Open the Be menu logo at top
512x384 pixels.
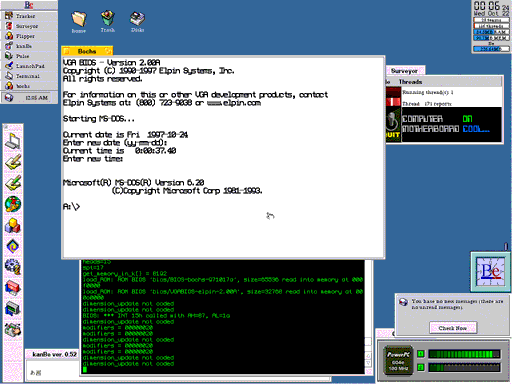pyautogui.click(x=29, y=5)
